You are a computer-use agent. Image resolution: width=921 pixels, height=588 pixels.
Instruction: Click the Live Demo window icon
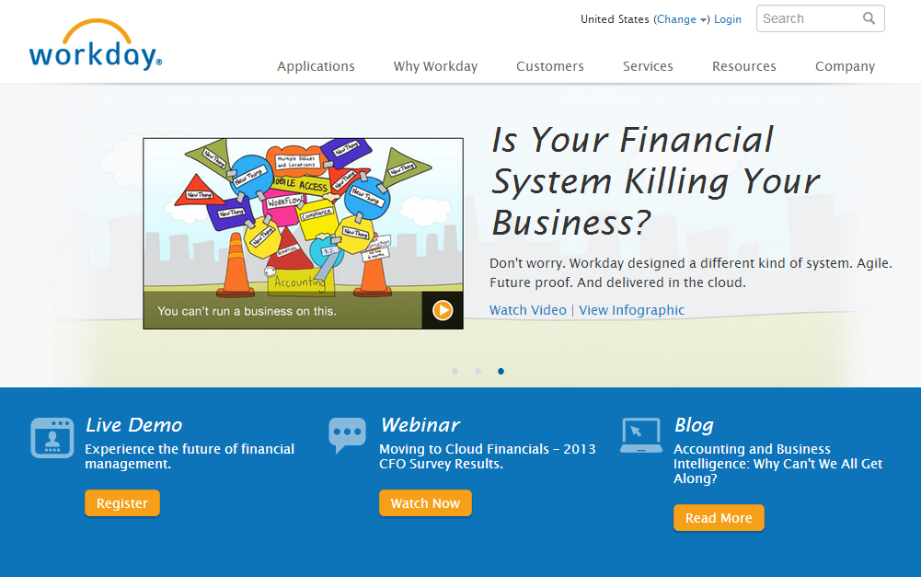(52, 437)
